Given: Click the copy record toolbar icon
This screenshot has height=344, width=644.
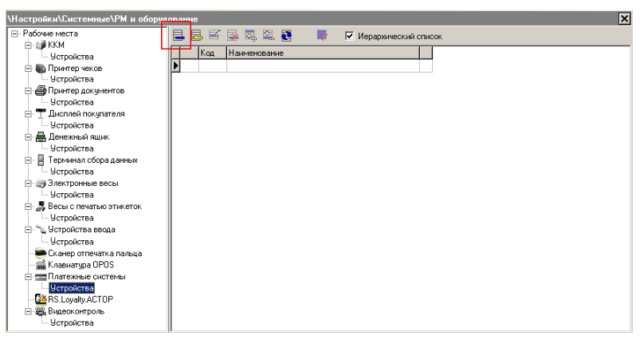Looking at the screenshot, I should tap(250, 36).
